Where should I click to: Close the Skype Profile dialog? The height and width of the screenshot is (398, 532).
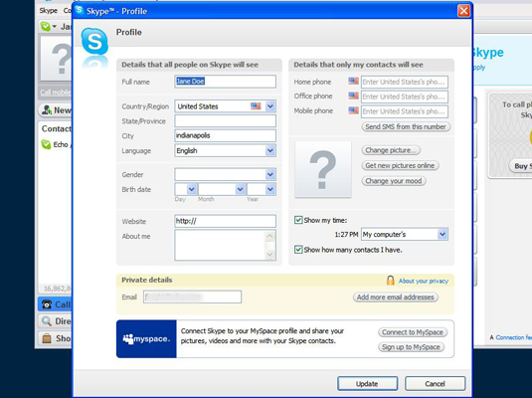tap(463, 11)
